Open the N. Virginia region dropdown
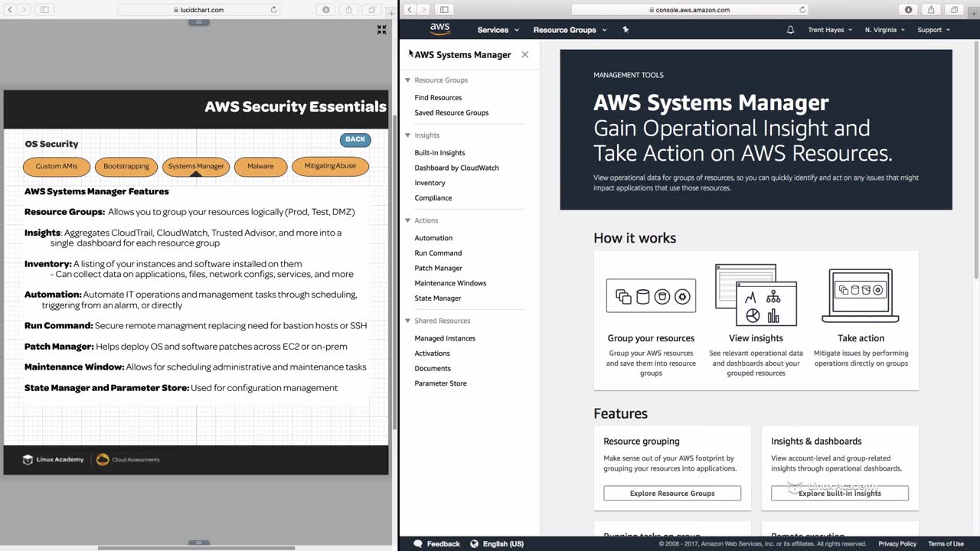This screenshot has height=551, width=980. tap(885, 30)
